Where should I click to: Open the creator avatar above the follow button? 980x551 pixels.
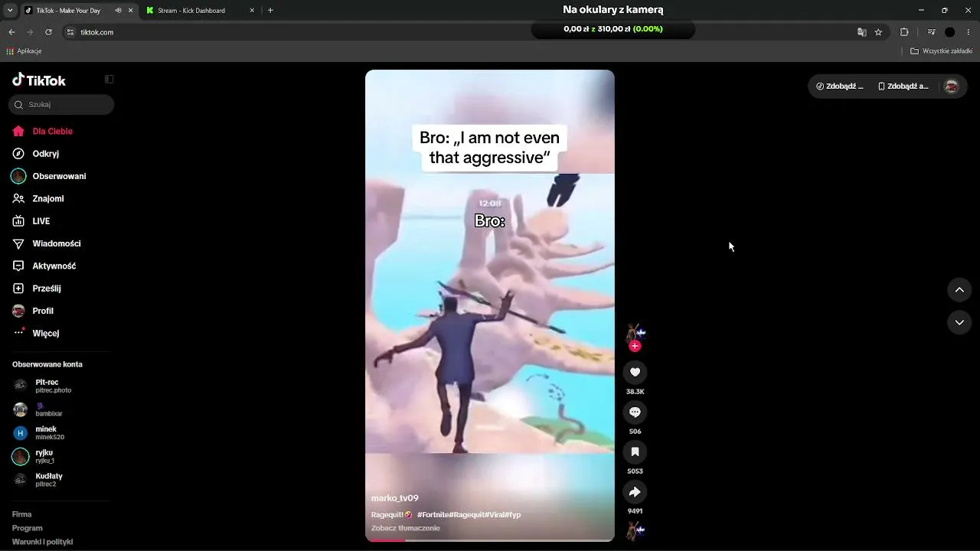(x=635, y=331)
